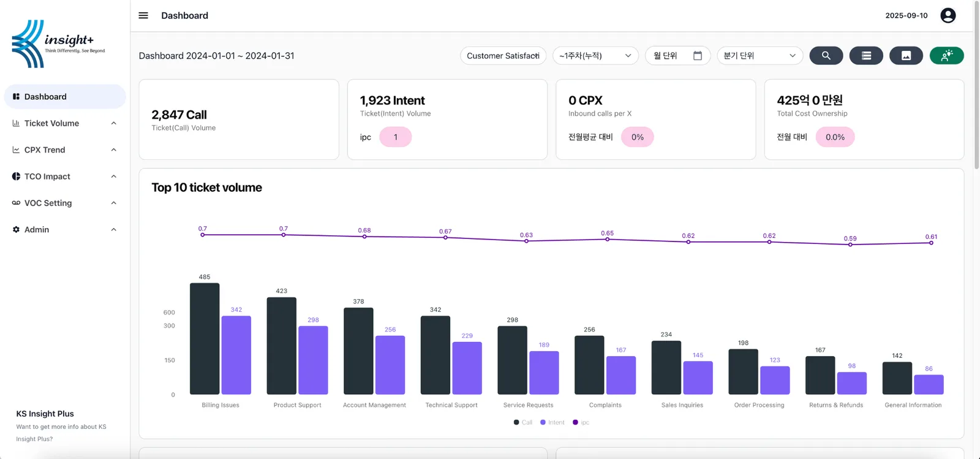Click the Billing Issues Intent bar (342)
Image resolution: width=980 pixels, height=459 pixels.
point(236,355)
